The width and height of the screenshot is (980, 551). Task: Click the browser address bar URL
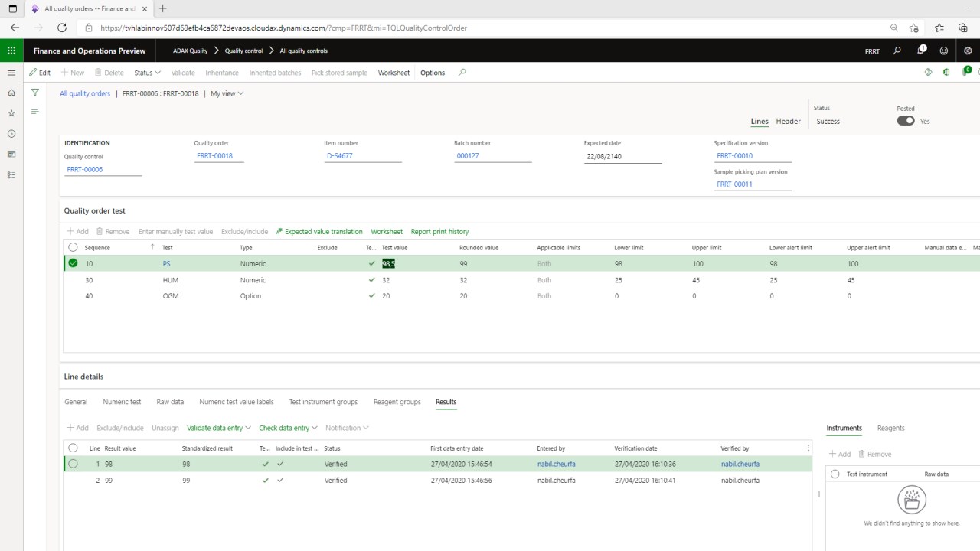[x=283, y=28]
